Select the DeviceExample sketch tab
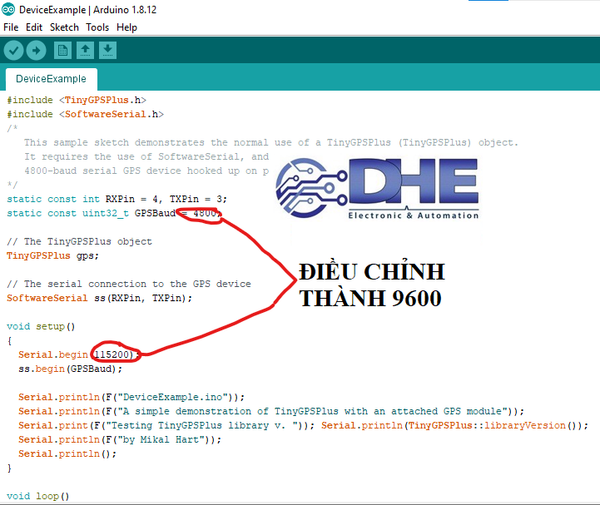The image size is (600, 505). point(50,79)
